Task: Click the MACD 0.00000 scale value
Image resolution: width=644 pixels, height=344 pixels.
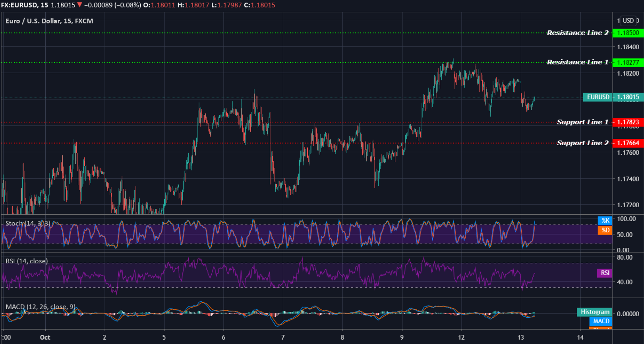Action: 628,314
